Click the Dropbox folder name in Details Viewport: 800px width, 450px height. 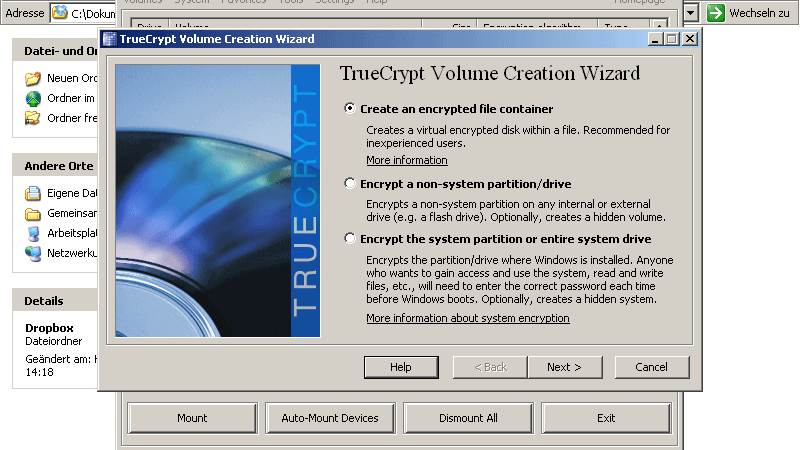point(49,328)
